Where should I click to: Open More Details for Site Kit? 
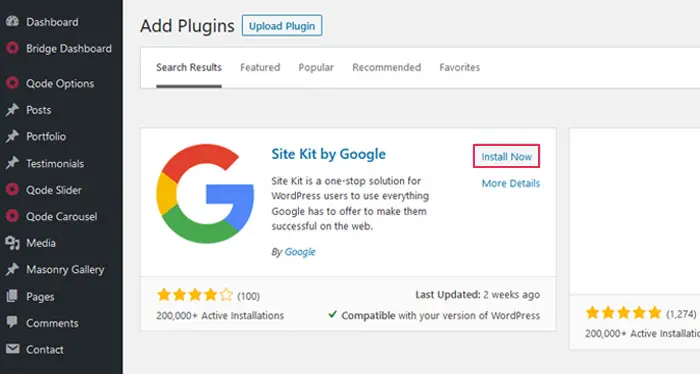(511, 183)
